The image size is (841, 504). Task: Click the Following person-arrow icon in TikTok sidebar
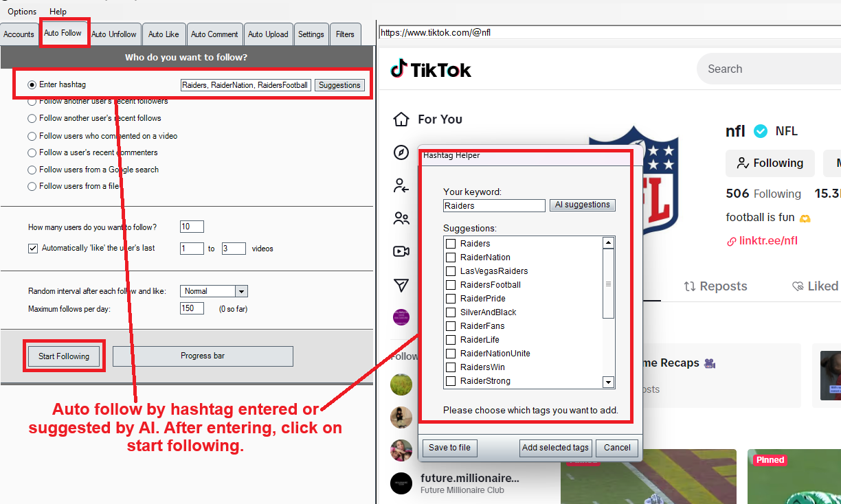pyautogui.click(x=401, y=185)
